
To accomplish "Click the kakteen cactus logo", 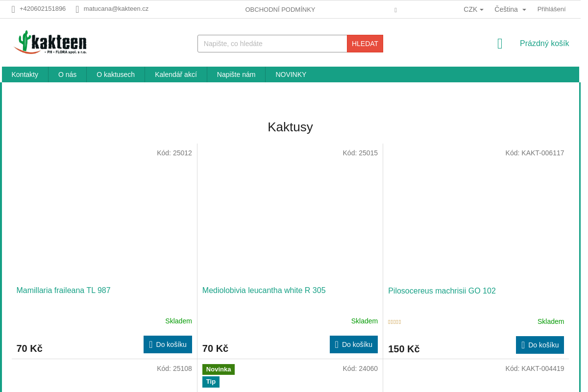I will point(50,42).
